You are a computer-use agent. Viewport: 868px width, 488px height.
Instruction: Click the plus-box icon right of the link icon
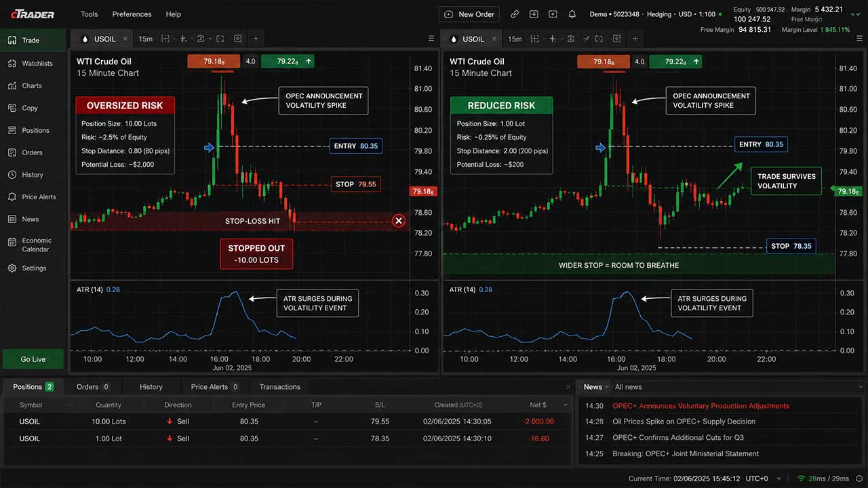[534, 14]
